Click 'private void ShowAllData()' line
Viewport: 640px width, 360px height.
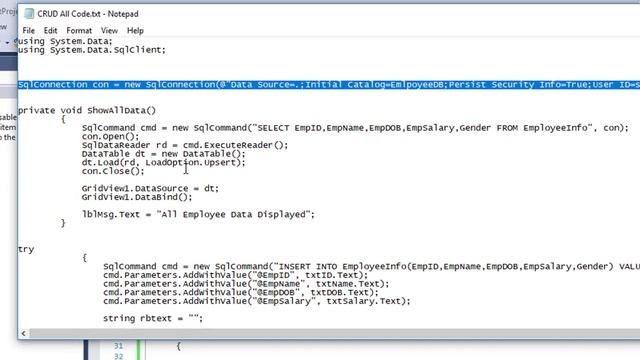coord(87,110)
